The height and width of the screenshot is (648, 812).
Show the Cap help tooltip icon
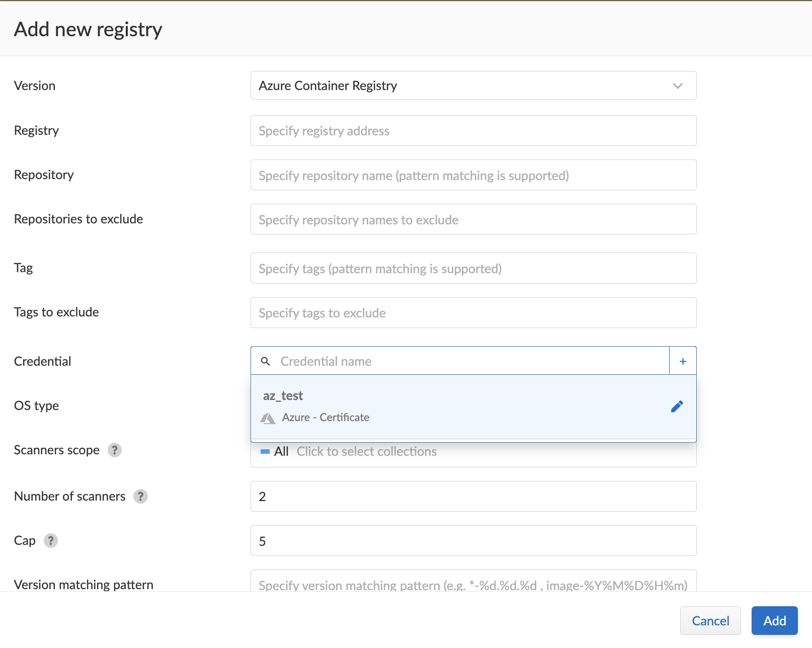(51, 540)
